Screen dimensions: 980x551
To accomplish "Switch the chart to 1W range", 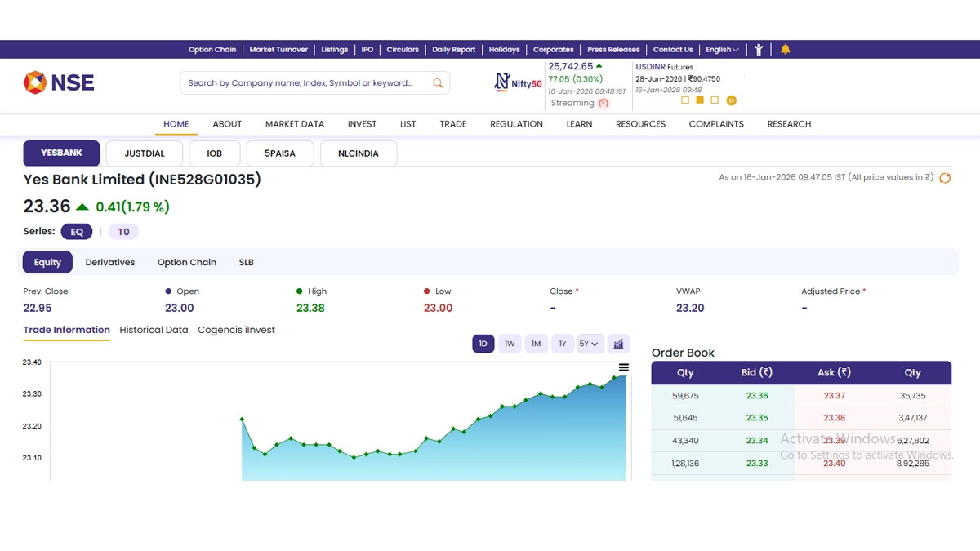I will pyautogui.click(x=509, y=344).
